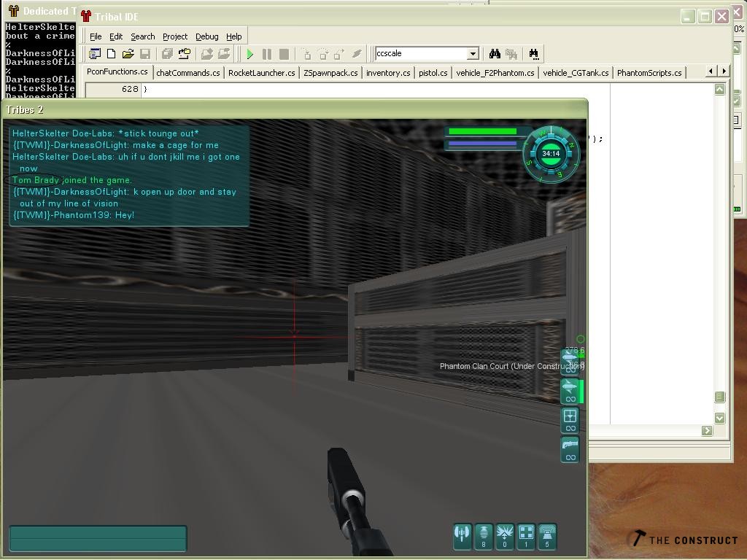Switch to the inventory.cs tab
Viewport: 747px width, 560px height.
click(x=388, y=73)
